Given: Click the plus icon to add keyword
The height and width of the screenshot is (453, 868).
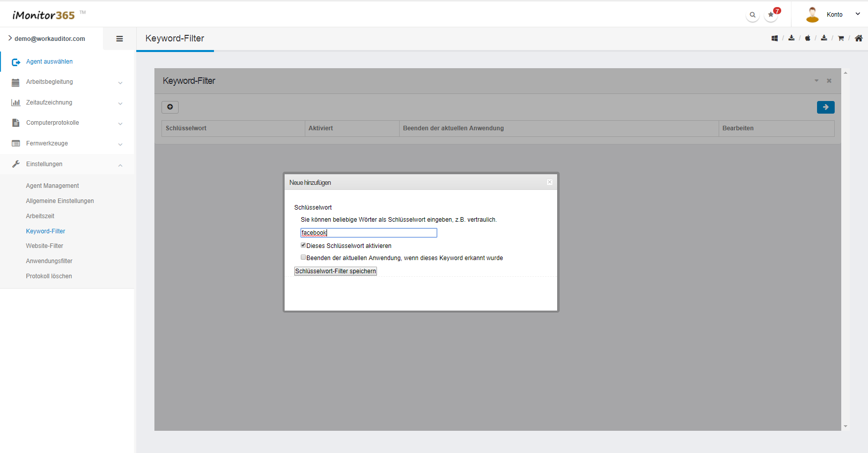Looking at the screenshot, I should [170, 107].
